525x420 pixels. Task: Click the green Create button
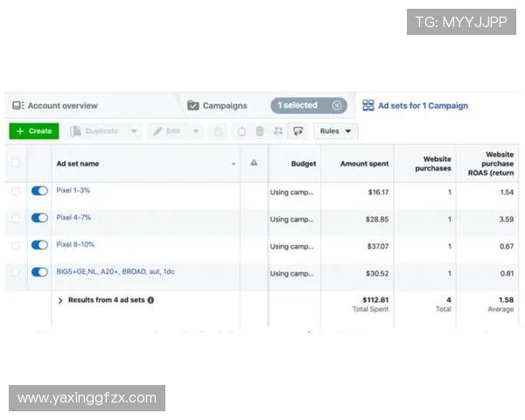[x=34, y=131]
